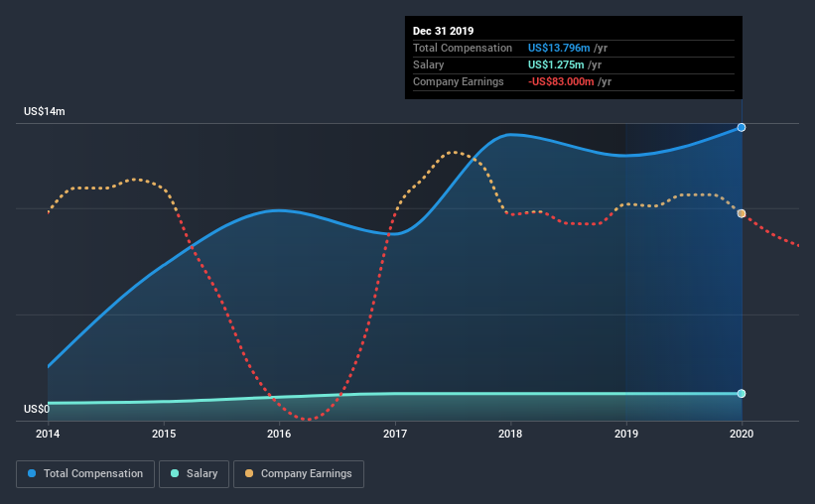Select the Company Earnings point at 2020
This screenshot has height=504, width=815.
pos(742,213)
